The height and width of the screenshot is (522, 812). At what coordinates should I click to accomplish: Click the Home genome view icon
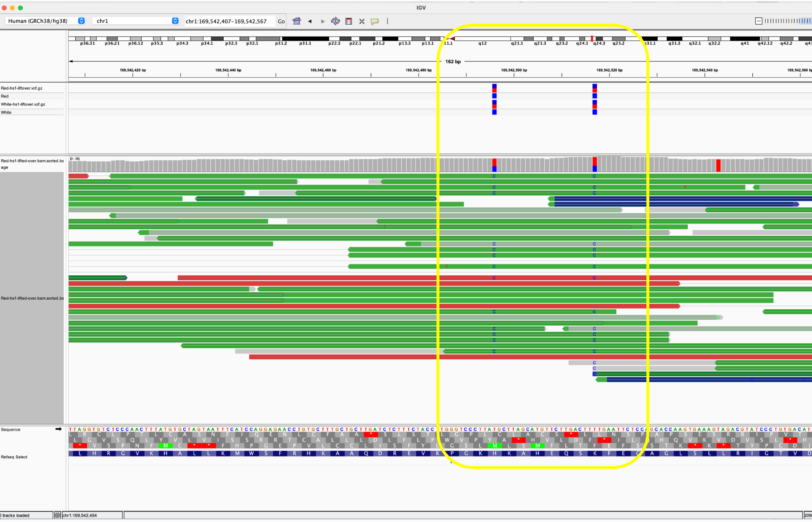tap(296, 21)
